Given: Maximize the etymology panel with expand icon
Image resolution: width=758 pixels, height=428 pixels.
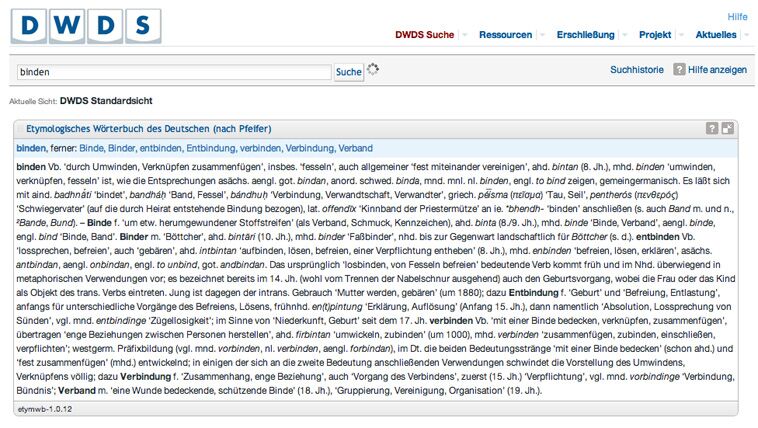Looking at the screenshot, I should 727,128.
